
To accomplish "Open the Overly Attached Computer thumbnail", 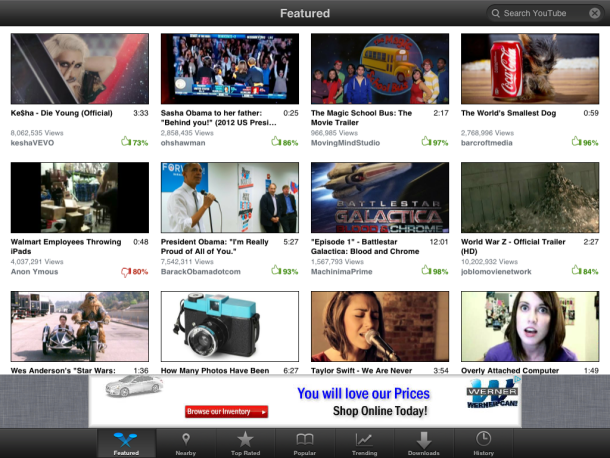I will pyautogui.click(x=530, y=326).
